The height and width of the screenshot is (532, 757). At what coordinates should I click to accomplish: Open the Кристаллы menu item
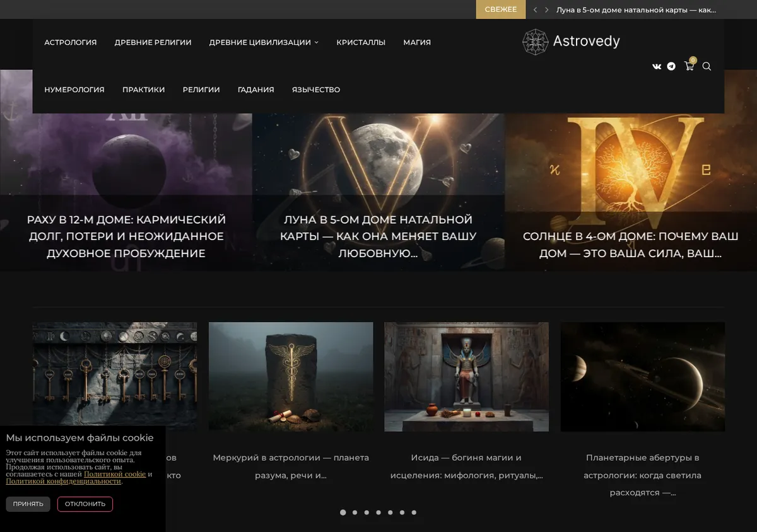[361, 42]
